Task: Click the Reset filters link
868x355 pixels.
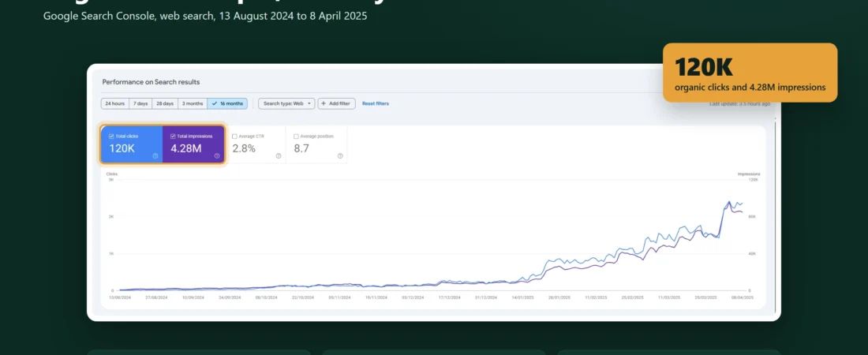Action: 376,103
